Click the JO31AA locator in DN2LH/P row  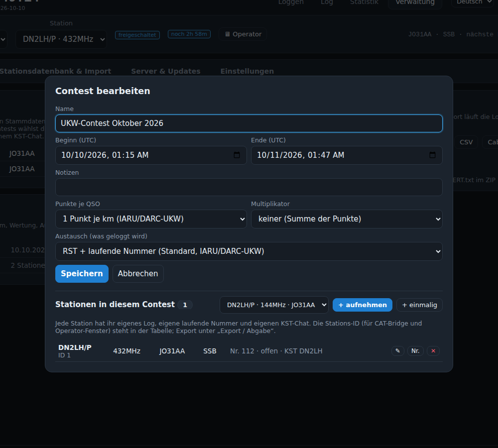172,351
